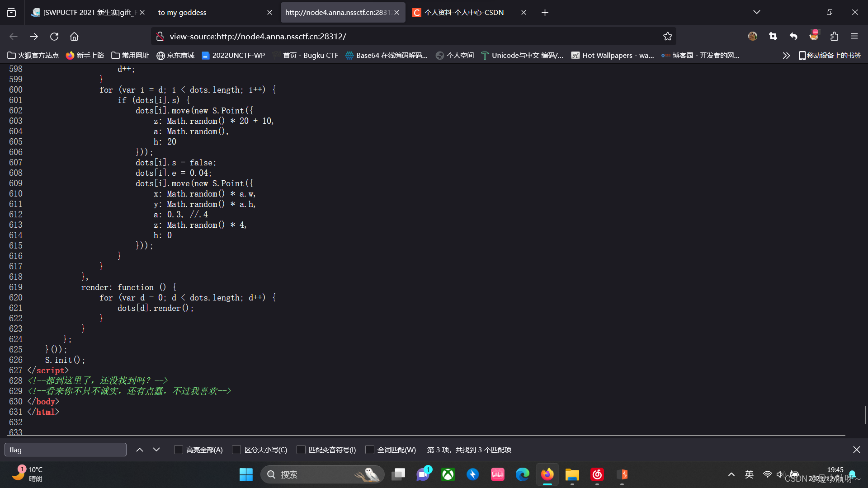Open the application hamburger menu

click(855, 36)
